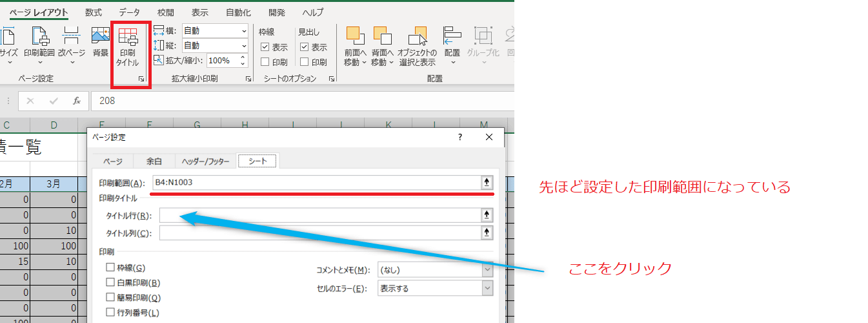
Task: Expand 前面へ移動 dropdown arrow
Action: tap(364, 63)
